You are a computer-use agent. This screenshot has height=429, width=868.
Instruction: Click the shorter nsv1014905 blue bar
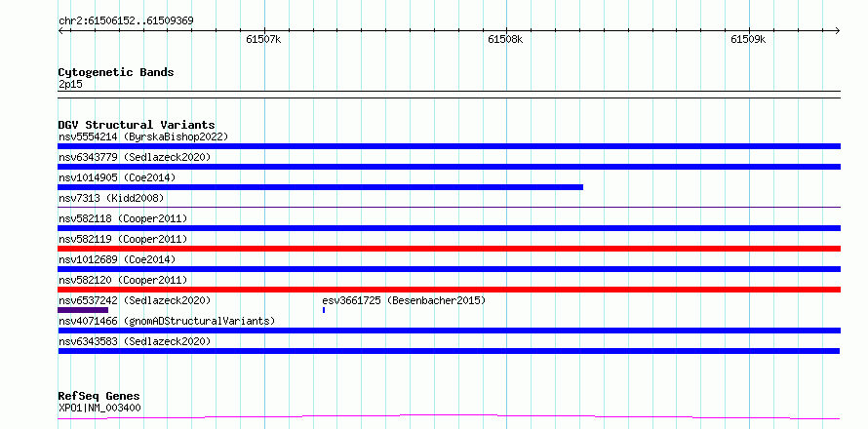[x=320, y=187]
